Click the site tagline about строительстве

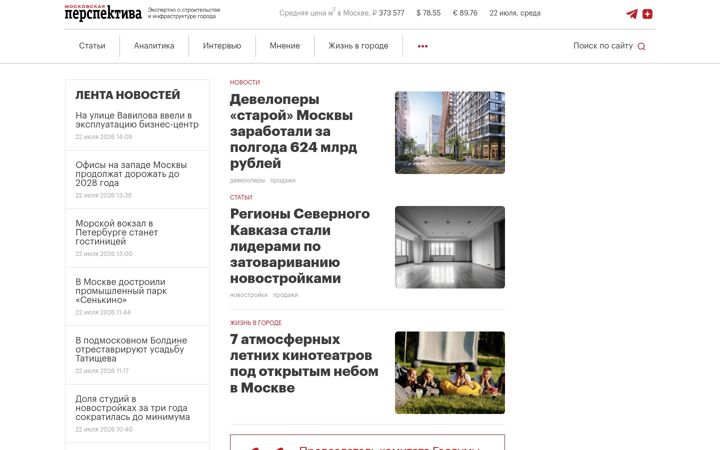point(184,13)
